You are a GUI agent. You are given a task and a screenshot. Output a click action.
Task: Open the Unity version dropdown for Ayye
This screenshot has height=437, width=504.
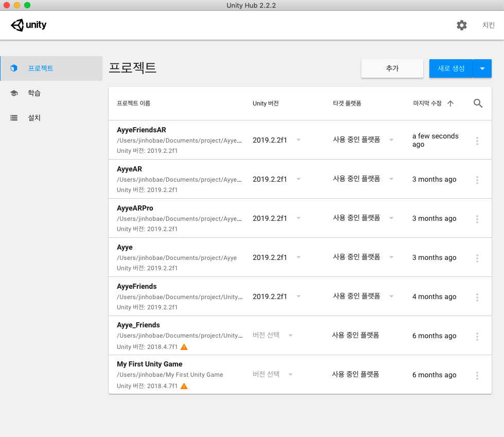tap(277, 257)
